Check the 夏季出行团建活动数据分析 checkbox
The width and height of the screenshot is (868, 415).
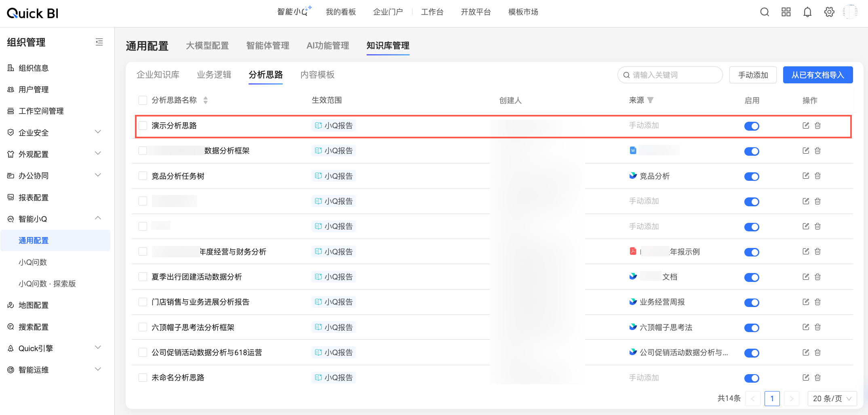(143, 277)
